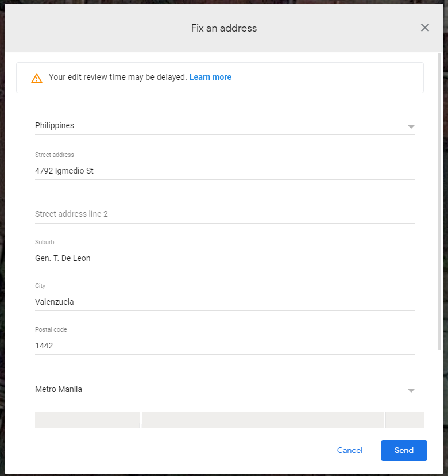The width and height of the screenshot is (448, 476).
Task: Click the "Fix an address" dialog title
Action: tap(224, 28)
